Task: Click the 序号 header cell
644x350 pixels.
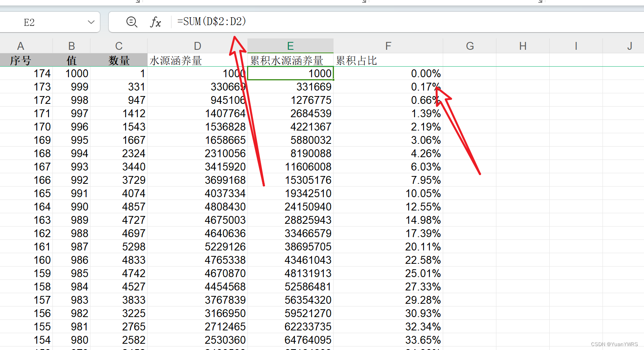Action: click(26, 60)
